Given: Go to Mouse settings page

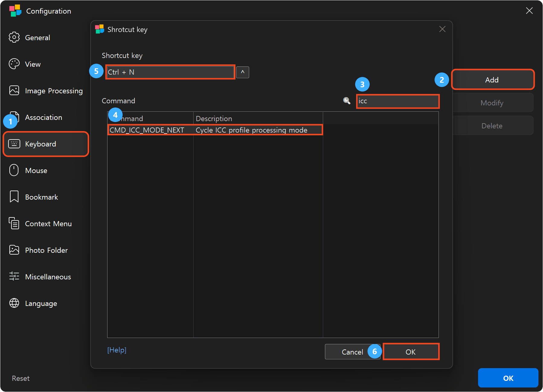Looking at the screenshot, I should (36, 170).
